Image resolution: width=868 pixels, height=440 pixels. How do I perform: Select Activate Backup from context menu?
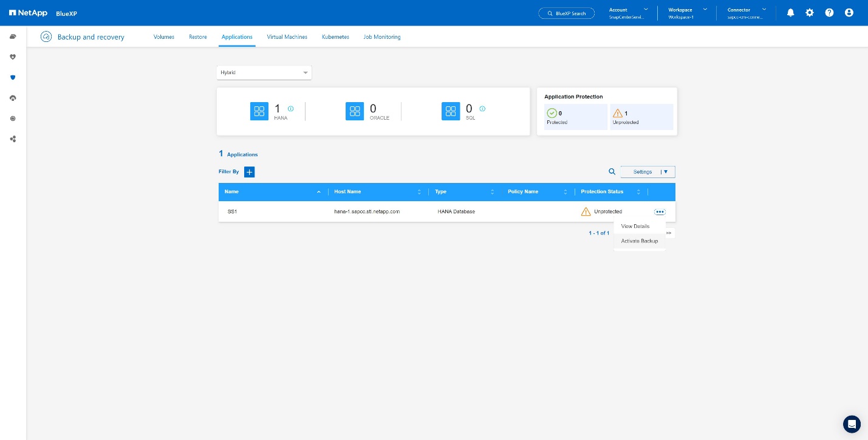click(639, 241)
